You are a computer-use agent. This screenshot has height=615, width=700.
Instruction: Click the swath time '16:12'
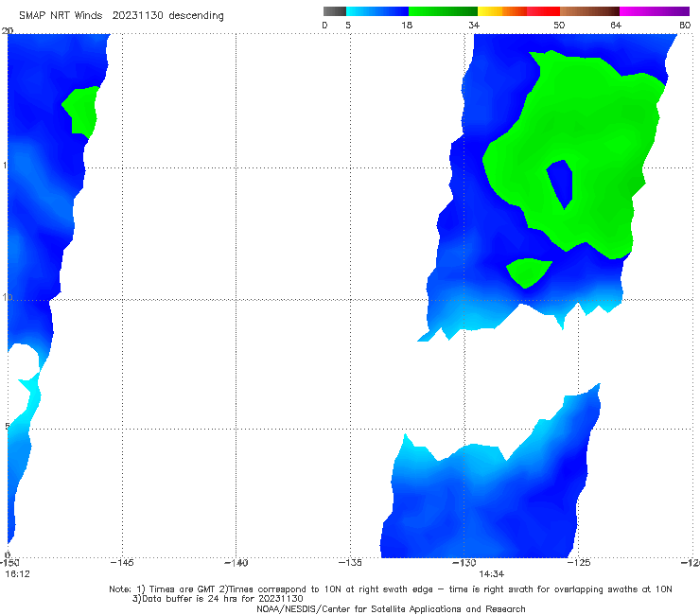(x=17, y=574)
